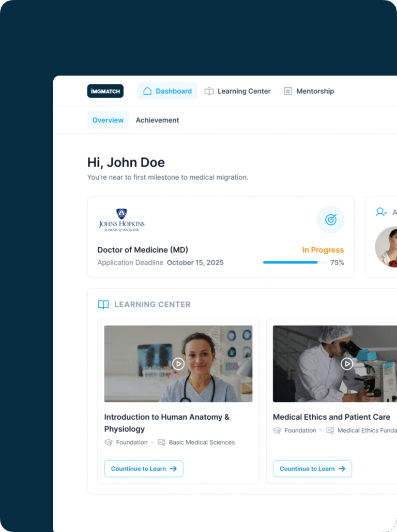Click the Johns Hopkins School of Medicine logo
Viewport: 397px width, 532px height.
pyautogui.click(x=121, y=220)
